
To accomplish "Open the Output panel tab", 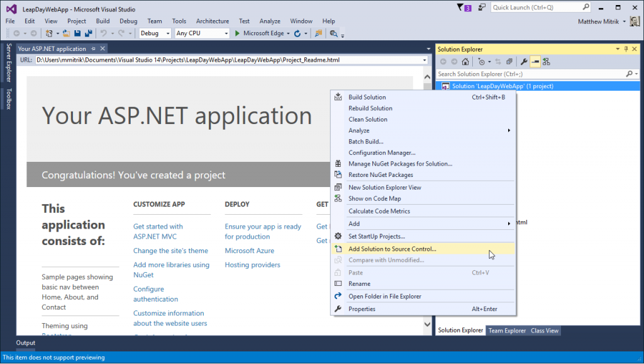I will (x=25, y=343).
